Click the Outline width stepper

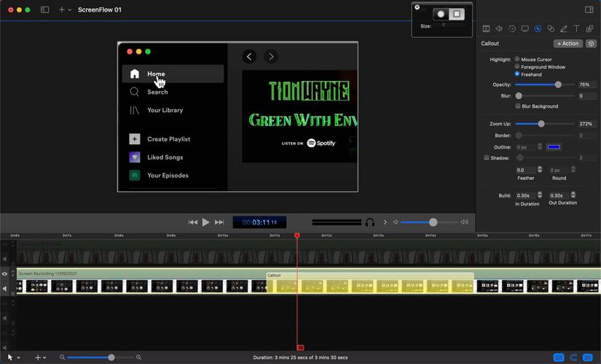[540, 147]
